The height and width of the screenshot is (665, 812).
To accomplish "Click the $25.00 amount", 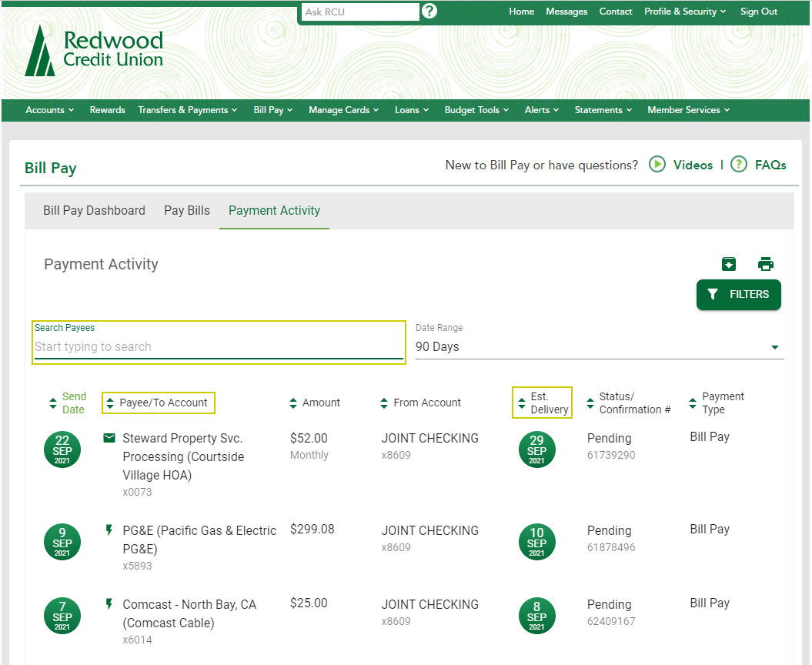I will point(309,603).
